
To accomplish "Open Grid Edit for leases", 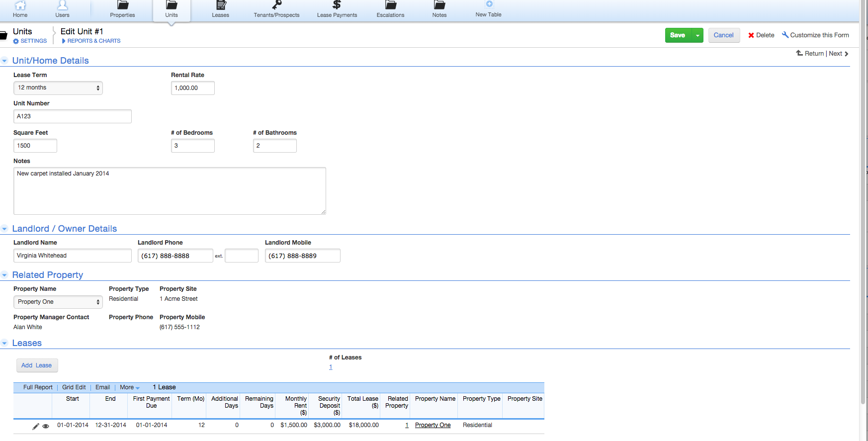I will click(74, 387).
